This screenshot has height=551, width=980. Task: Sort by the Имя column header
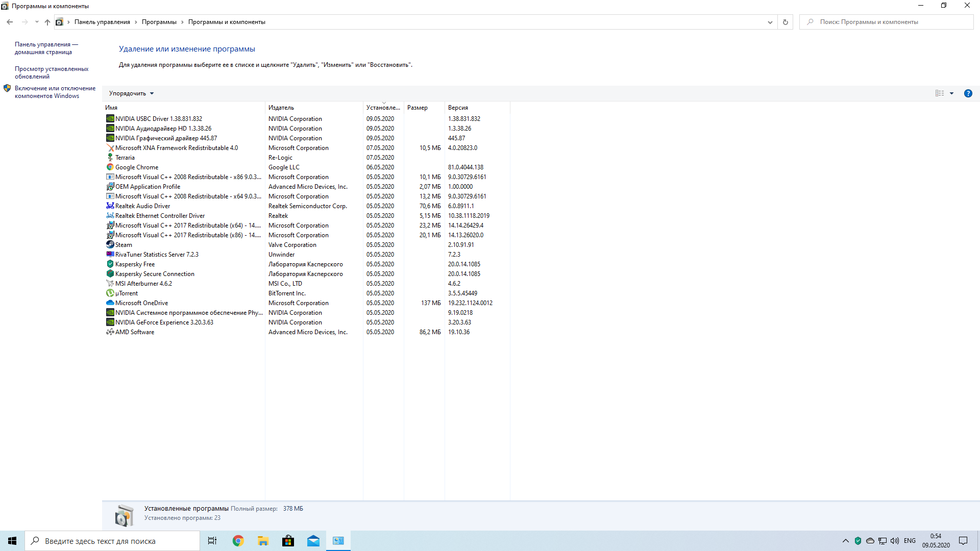(x=184, y=108)
